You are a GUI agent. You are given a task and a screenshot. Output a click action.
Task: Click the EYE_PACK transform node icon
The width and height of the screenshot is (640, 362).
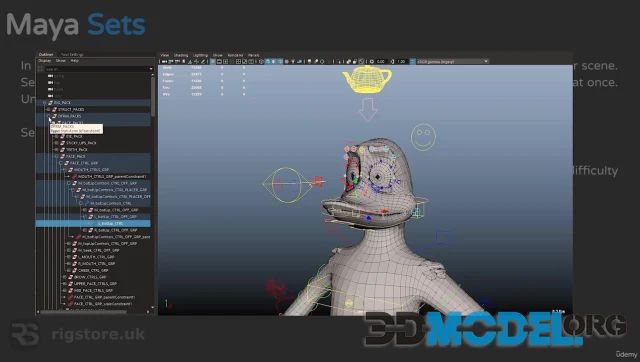pos(62,136)
